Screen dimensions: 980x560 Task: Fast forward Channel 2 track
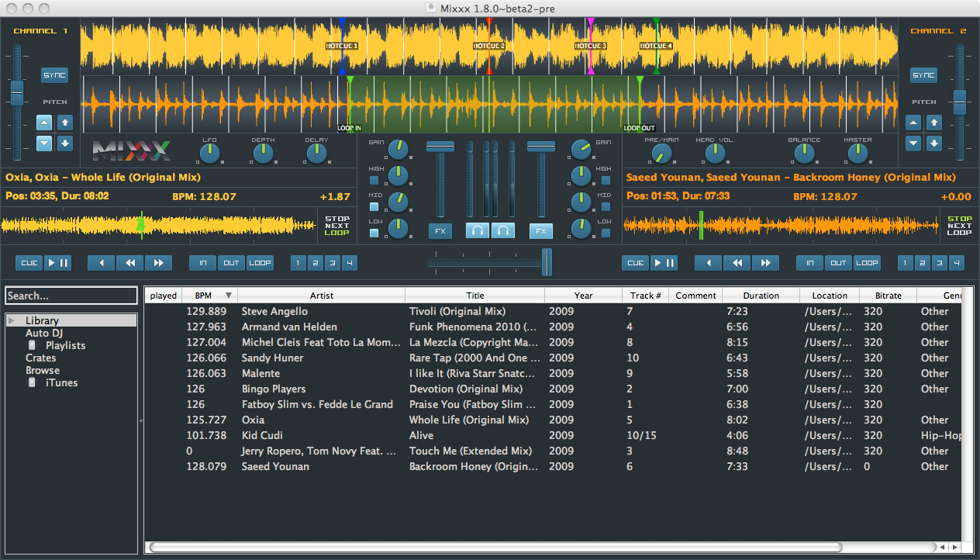[x=765, y=263]
